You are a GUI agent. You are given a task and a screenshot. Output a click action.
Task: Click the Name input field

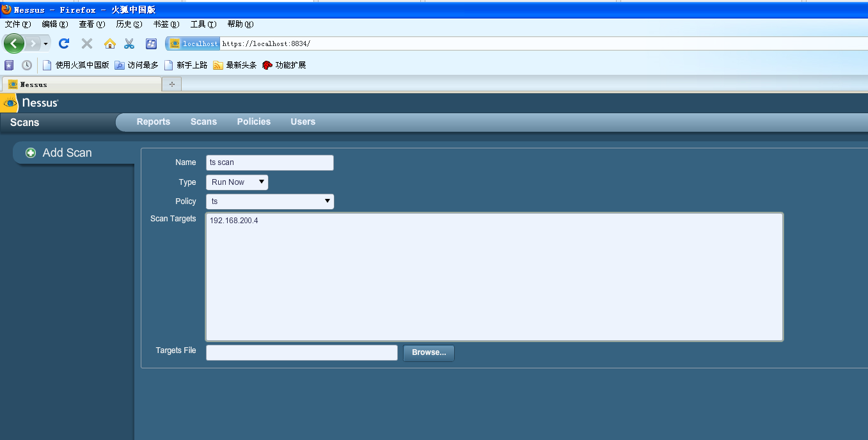[269, 162]
